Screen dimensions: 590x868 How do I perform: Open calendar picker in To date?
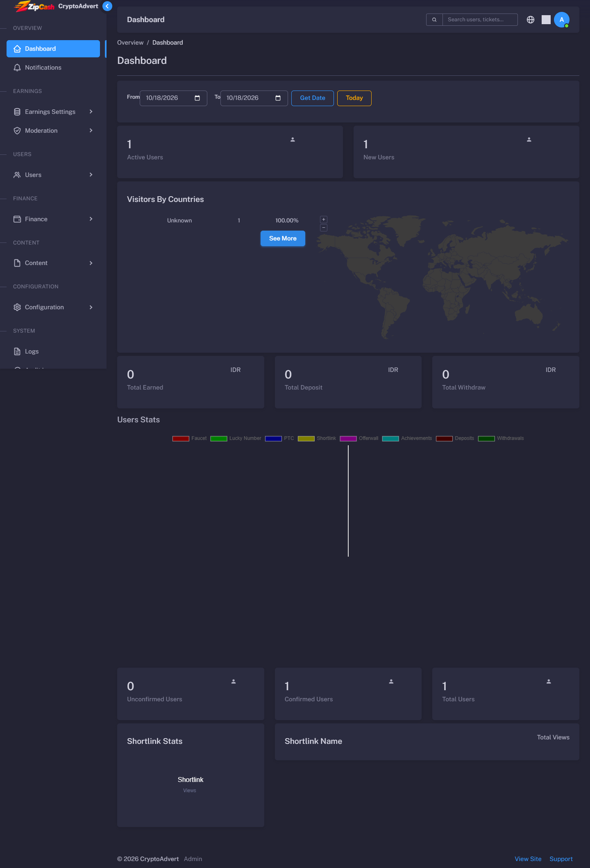pos(278,98)
